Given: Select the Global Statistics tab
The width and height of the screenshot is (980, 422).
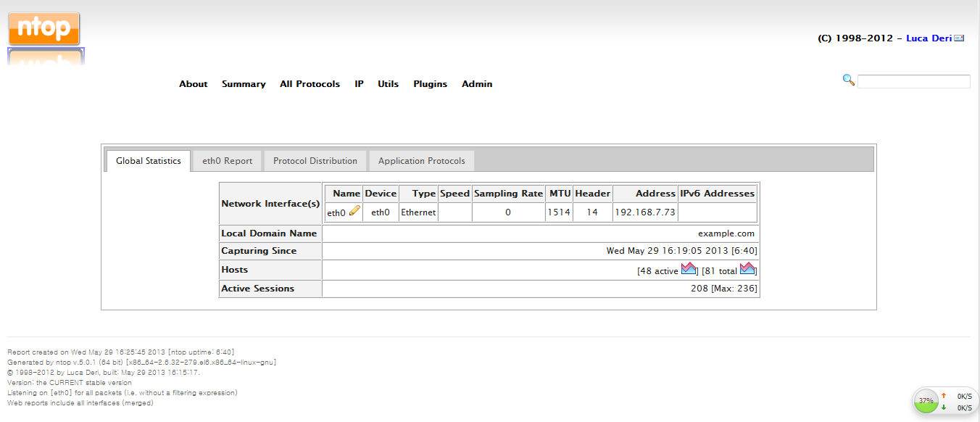Looking at the screenshot, I should coord(149,161).
